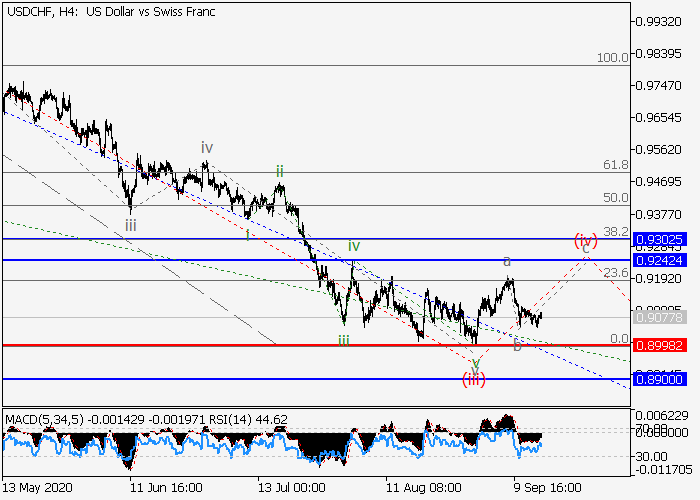Image resolution: width=700 pixels, height=500 pixels.
Task: Select the current price 0.90778 tag
Action: 664,318
